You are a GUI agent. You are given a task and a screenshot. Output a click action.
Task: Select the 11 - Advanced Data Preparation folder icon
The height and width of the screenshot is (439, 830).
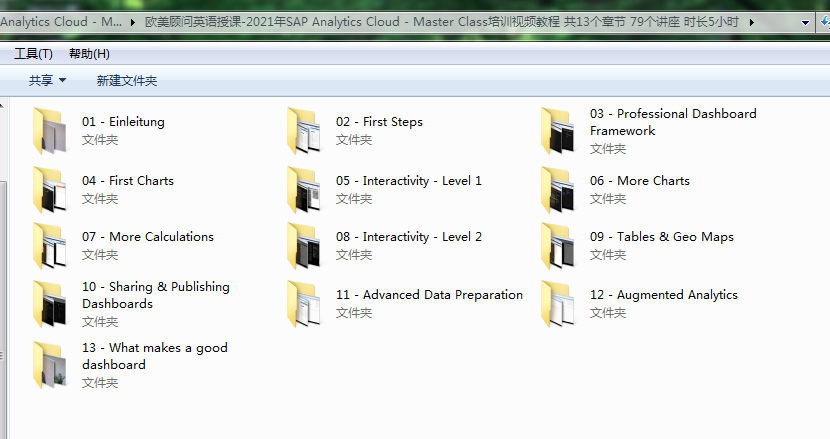304,304
